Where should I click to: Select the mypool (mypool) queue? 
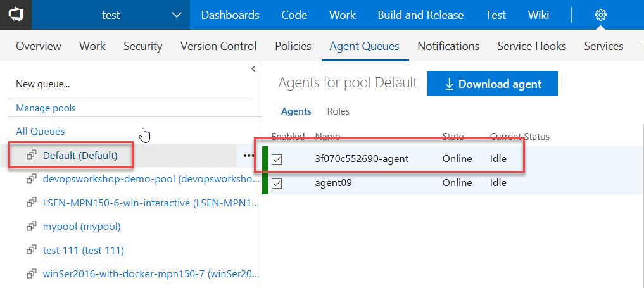pyautogui.click(x=82, y=227)
